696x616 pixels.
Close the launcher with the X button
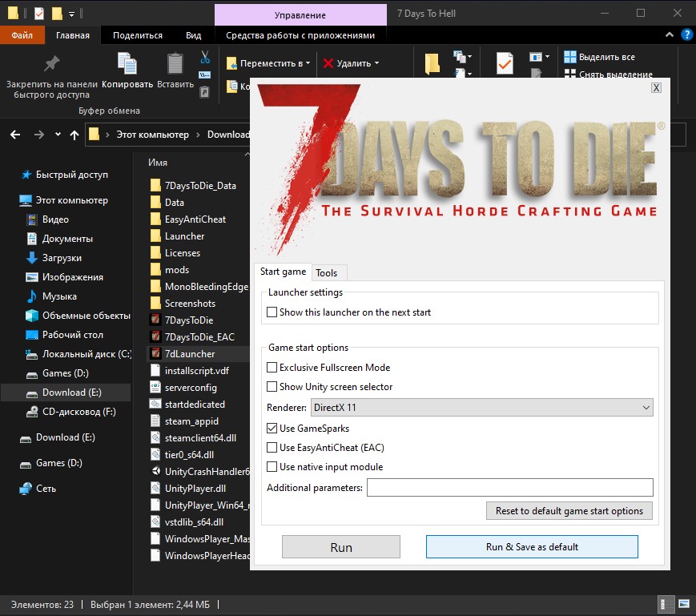[656, 88]
